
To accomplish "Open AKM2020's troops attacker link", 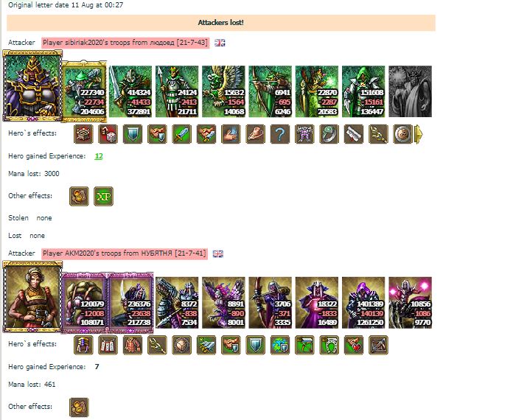I will tap(125, 253).
